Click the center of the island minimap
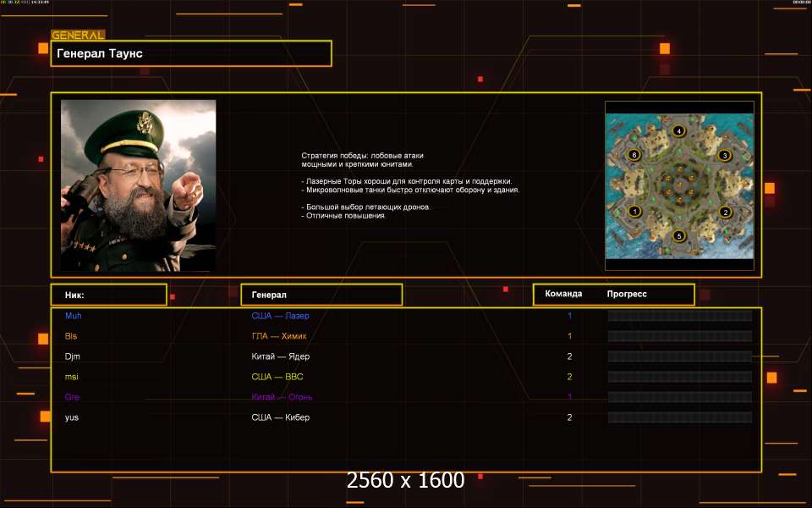Screen dimensions: 812x508 pos(679,185)
